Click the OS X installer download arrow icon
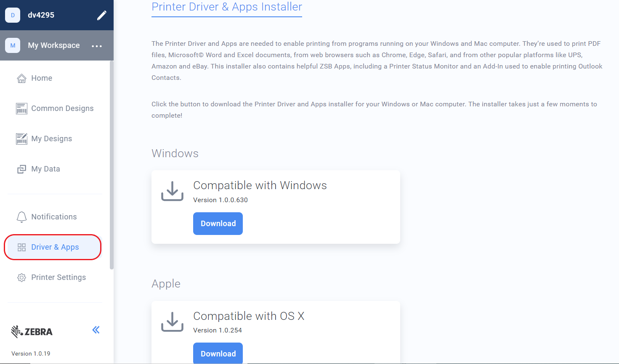Screen dimensions: 619x364 pos(172,321)
